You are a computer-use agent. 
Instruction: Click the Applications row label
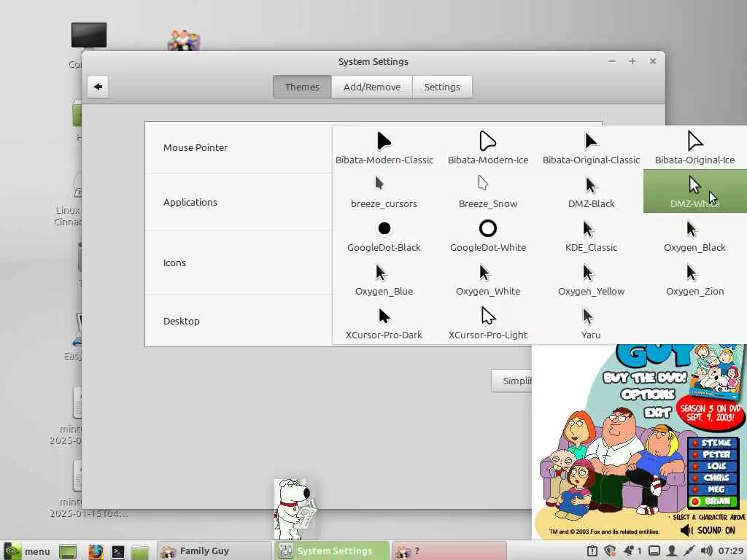point(190,203)
